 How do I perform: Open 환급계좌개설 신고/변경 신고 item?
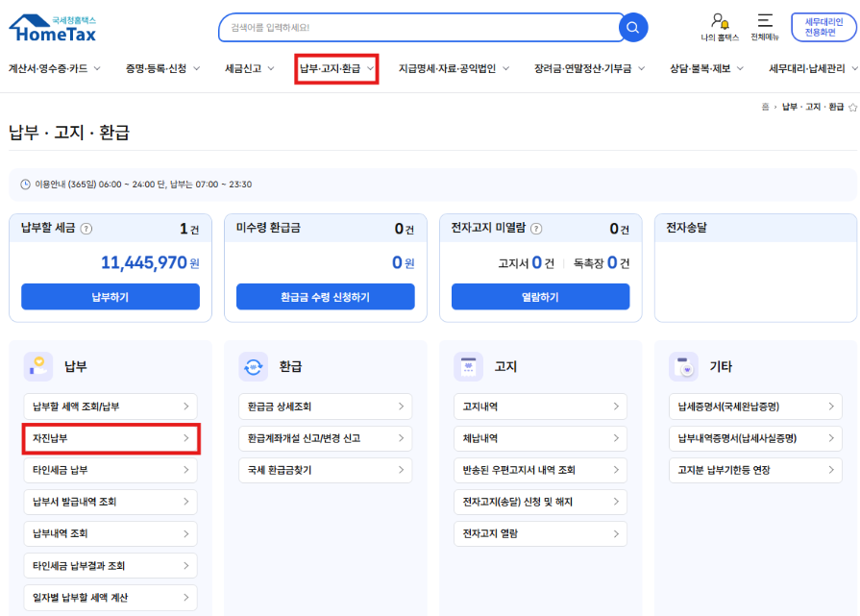325,438
